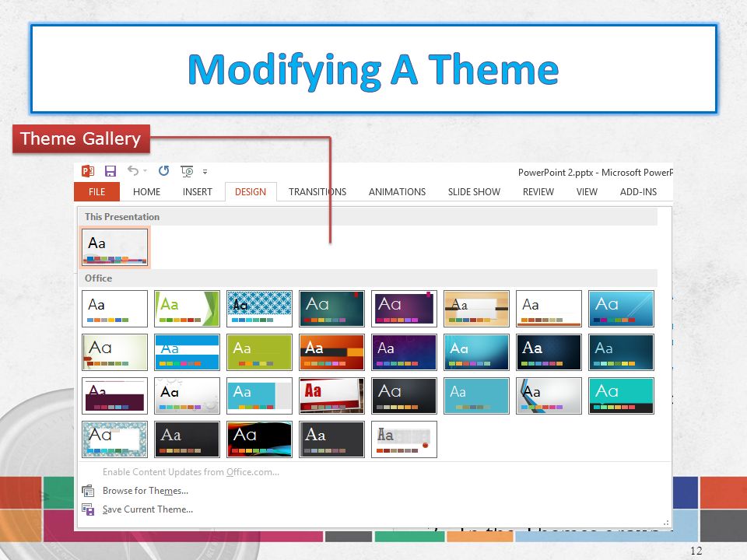Select the solid olive green theme
The image size is (747, 560).
click(260, 352)
